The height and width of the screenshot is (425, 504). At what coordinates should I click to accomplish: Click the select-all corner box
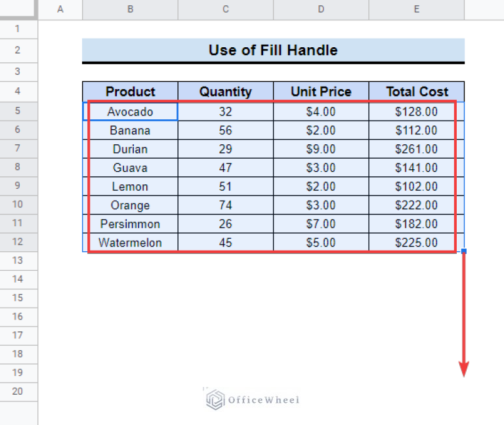pos(18,9)
